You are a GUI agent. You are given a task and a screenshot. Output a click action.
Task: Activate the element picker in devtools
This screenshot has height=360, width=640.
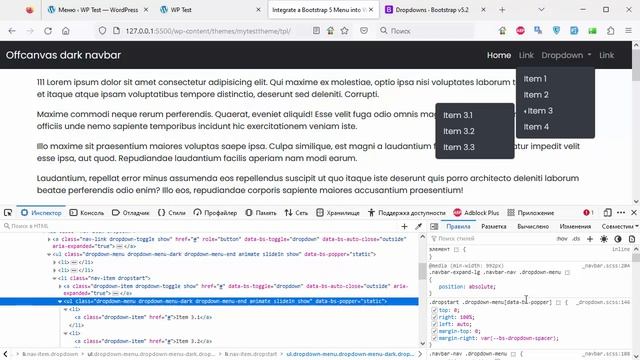click(8, 213)
